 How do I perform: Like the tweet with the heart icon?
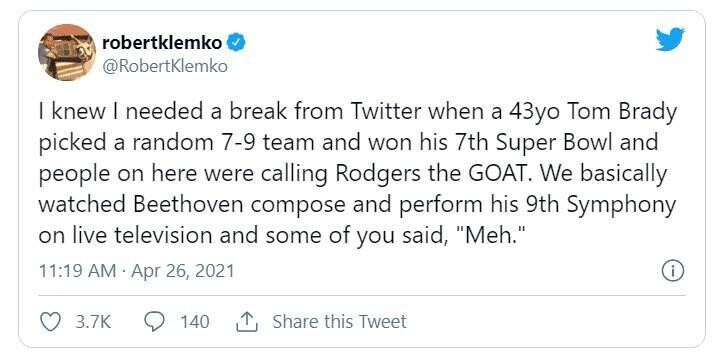pyautogui.click(x=50, y=322)
